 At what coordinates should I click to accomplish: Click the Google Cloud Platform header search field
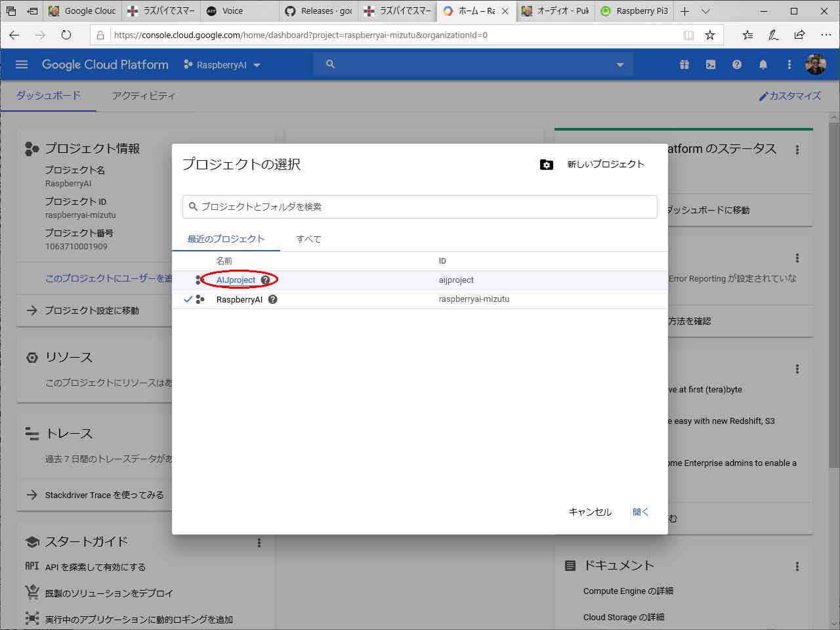(x=472, y=64)
